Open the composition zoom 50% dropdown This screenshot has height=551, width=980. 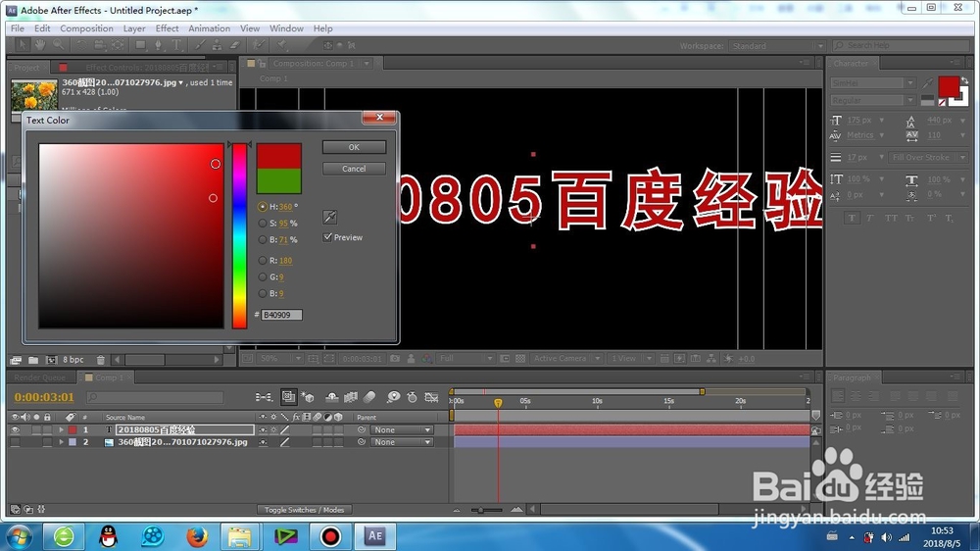pos(280,359)
